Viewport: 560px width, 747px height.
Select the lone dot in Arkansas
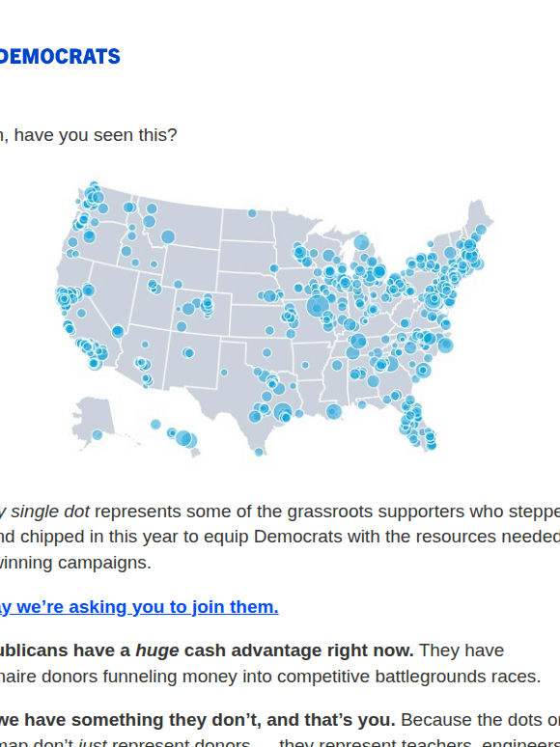[x=305, y=366]
